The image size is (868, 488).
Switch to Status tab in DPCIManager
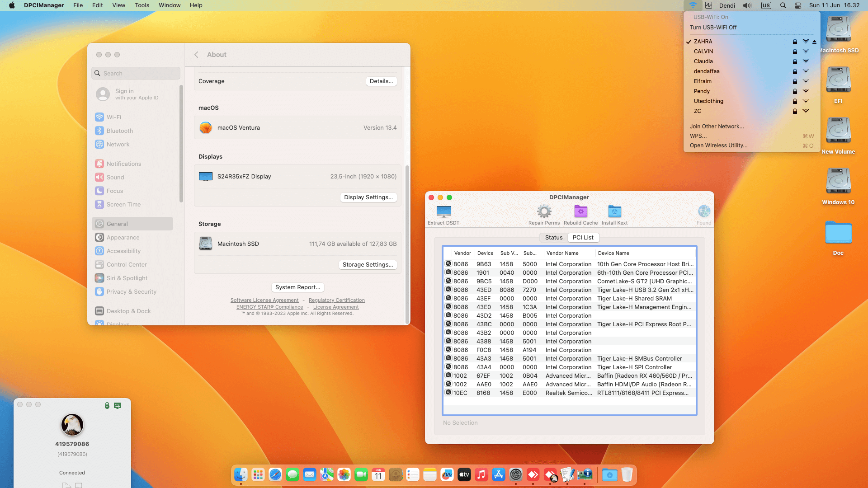pos(553,238)
